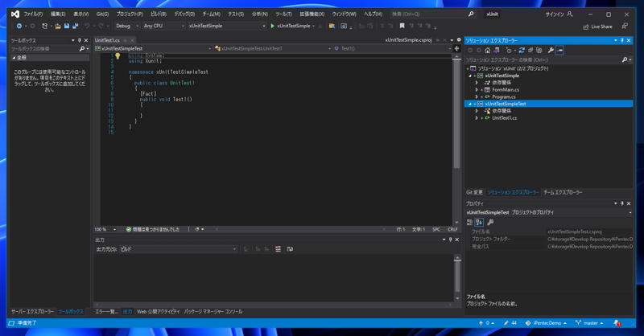Expand the FormMain.cs tree node
Viewport: 644px width, 336px height.
(477, 90)
